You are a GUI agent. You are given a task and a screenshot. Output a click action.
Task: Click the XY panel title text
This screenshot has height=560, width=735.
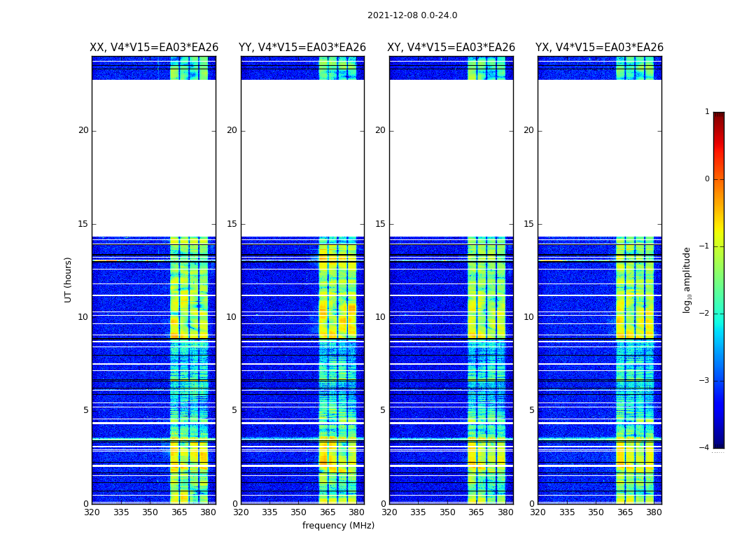(451, 48)
